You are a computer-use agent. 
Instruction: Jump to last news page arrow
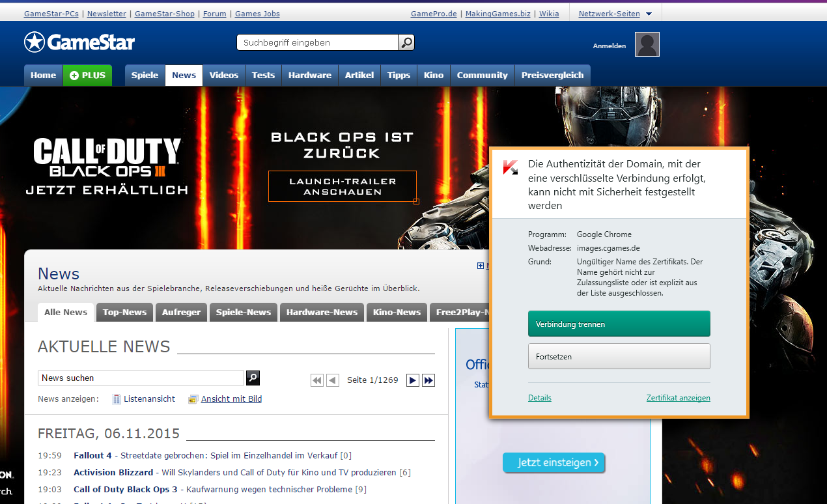click(428, 380)
